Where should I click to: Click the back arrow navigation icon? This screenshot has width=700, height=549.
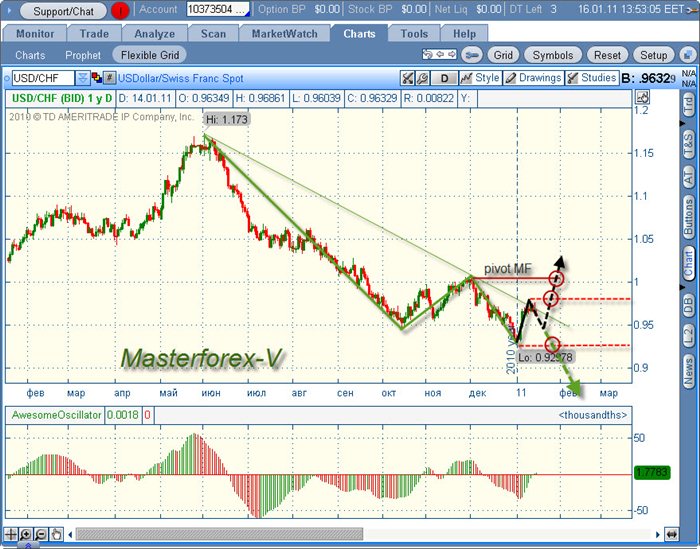point(440,54)
